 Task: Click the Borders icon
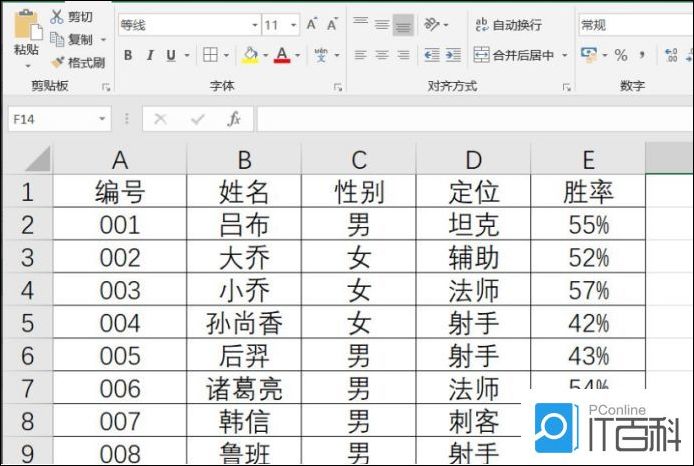click(x=210, y=55)
